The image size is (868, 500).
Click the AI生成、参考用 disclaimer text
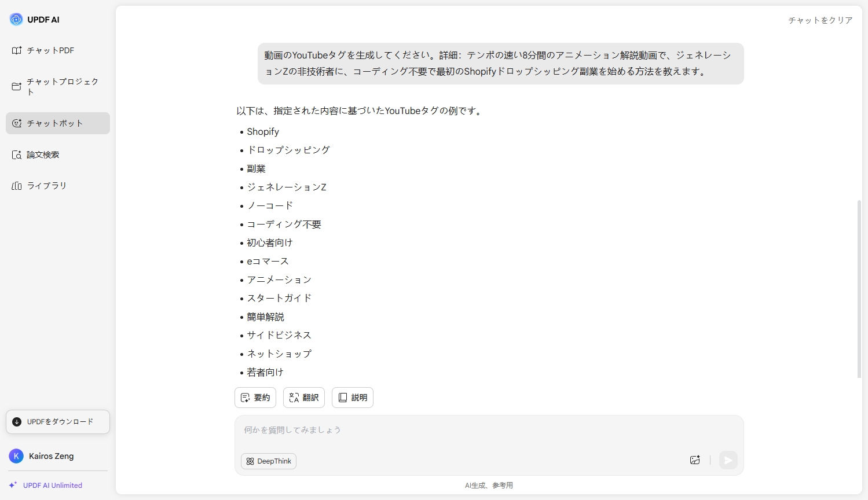(489, 486)
